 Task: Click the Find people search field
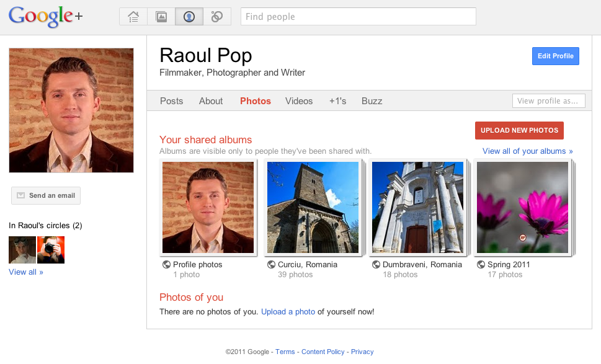coord(358,17)
